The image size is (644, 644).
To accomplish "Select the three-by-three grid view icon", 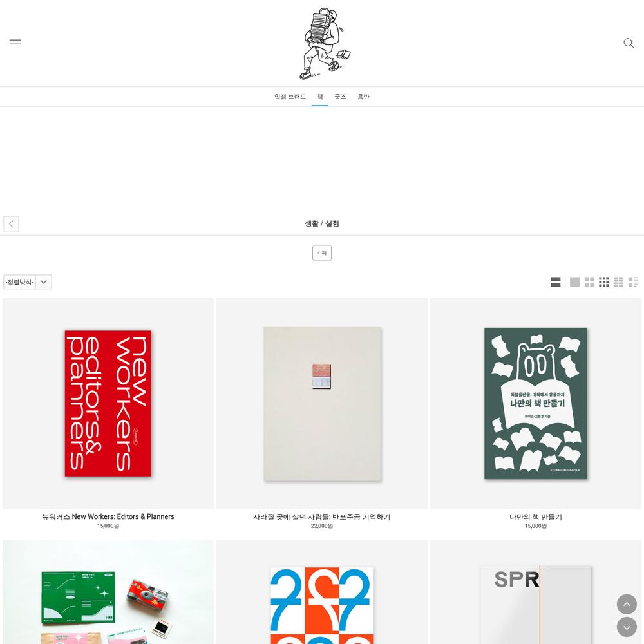I will (604, 282).
